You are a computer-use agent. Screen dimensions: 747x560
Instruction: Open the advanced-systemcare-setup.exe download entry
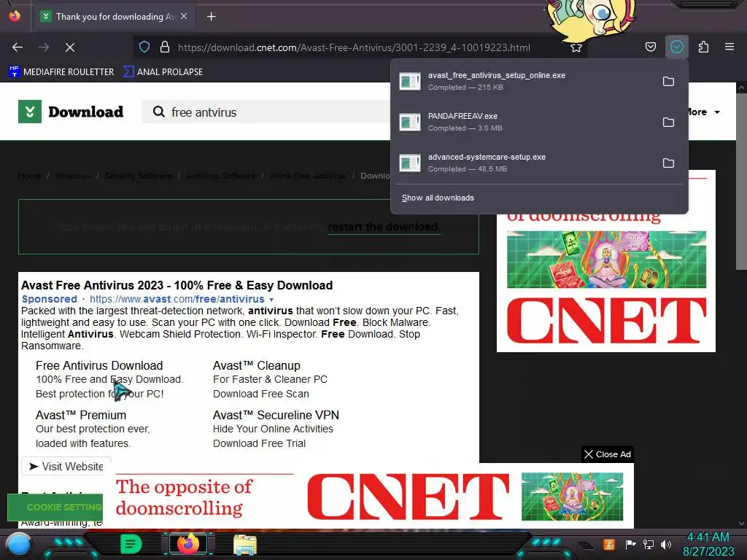click(x=524, y=163)
